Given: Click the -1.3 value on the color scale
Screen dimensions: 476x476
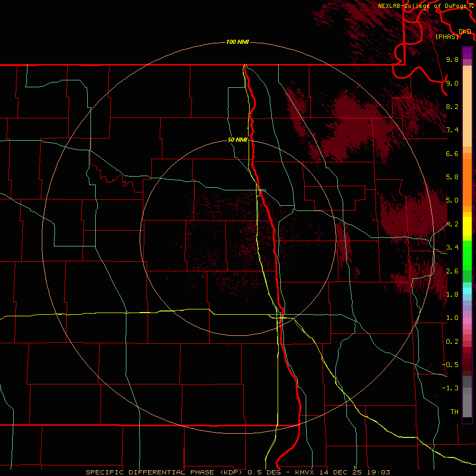Looking at the screenshot, I should (450, 388).
